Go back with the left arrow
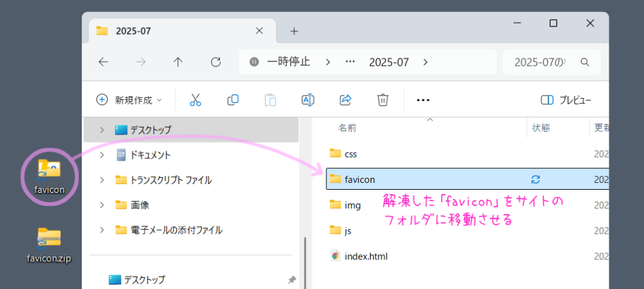 point(103,62)
